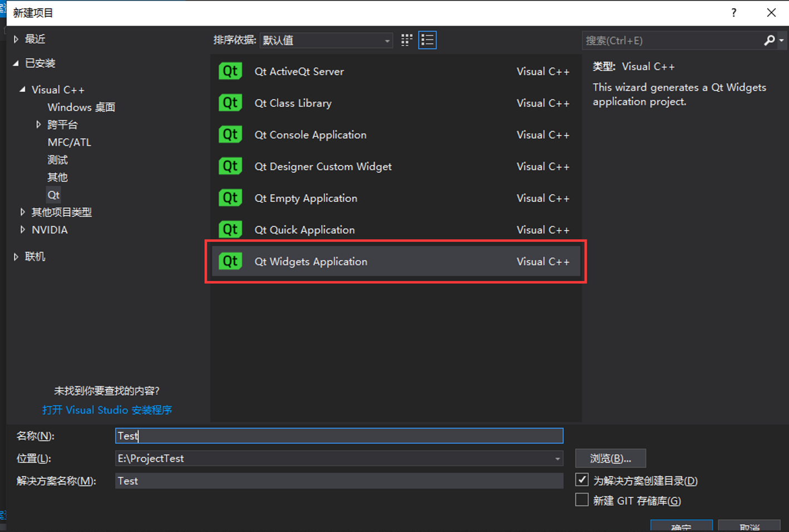Focus the 搜索(Ctrl+E) search box

tap(672, 41)
